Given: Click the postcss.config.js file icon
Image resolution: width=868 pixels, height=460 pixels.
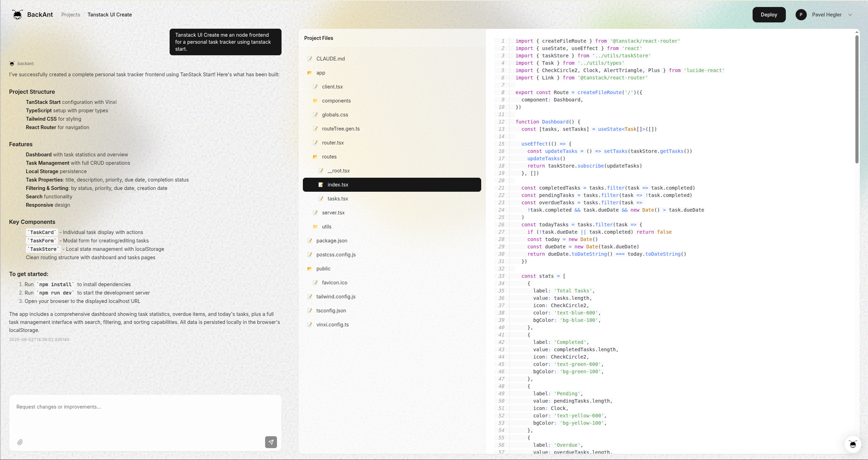Looking at the screenshot, I should pyautogui.click(x=310, y=255).
